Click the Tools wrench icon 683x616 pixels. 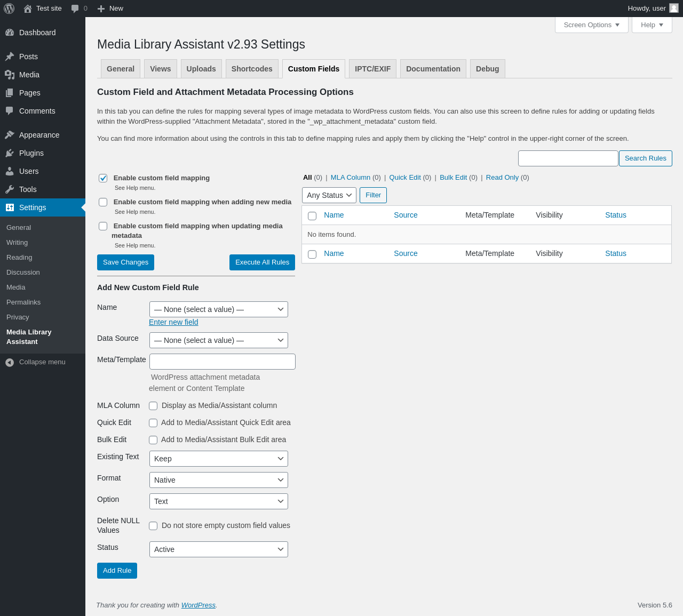point(10,189)
